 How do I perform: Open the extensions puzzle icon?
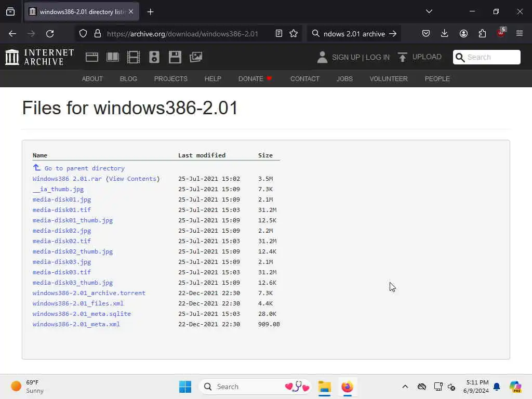coord(482,34)
